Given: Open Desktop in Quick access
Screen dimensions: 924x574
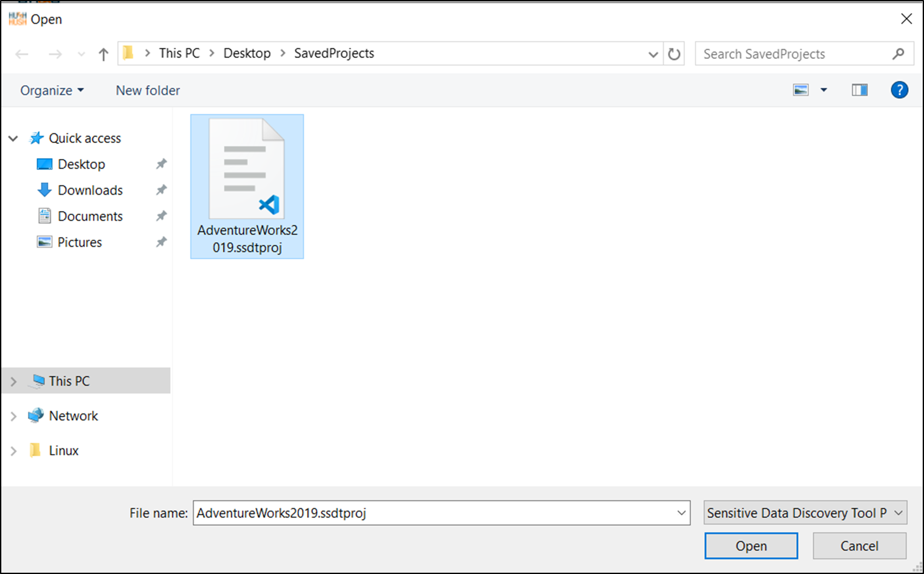Looking at the screenshot, I should coord(81,164).
